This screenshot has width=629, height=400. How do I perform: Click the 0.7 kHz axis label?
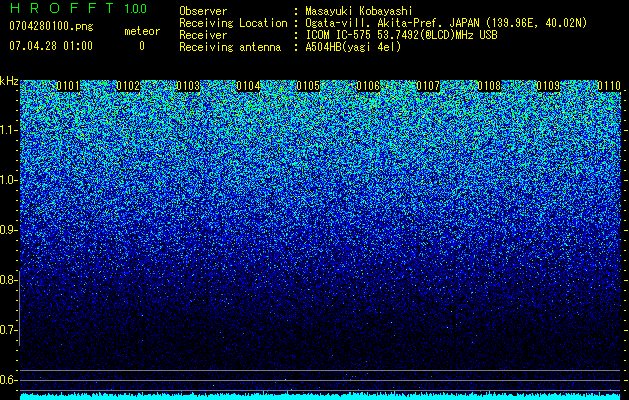point(8,330)
